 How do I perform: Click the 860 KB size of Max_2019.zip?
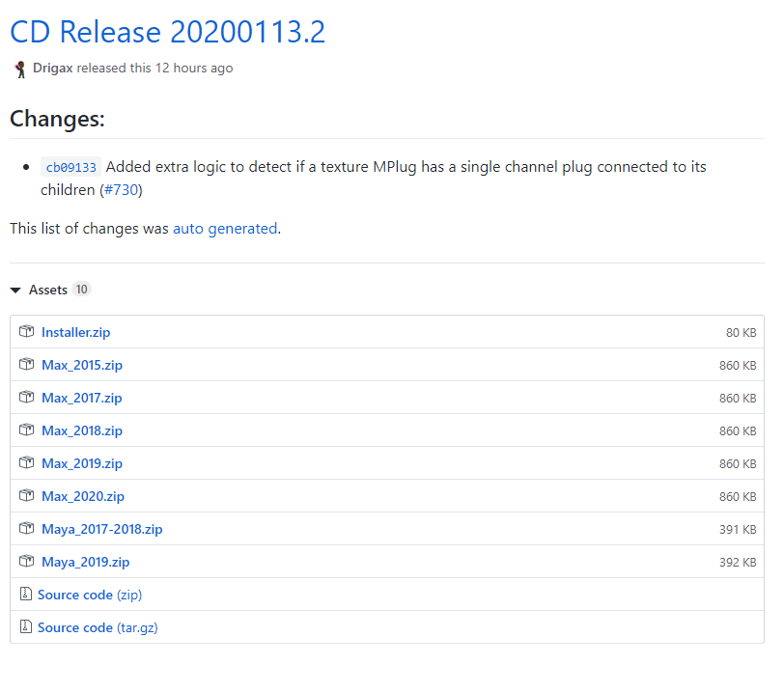click(x=738, y=464)
